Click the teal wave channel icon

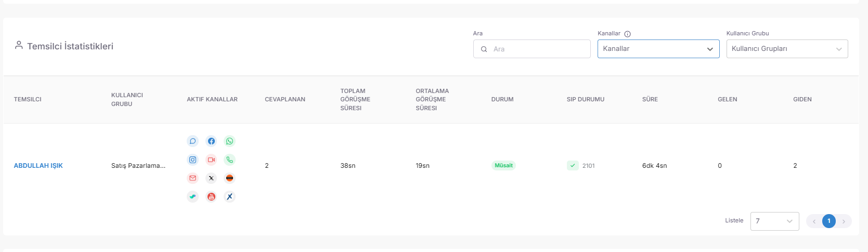192,196
